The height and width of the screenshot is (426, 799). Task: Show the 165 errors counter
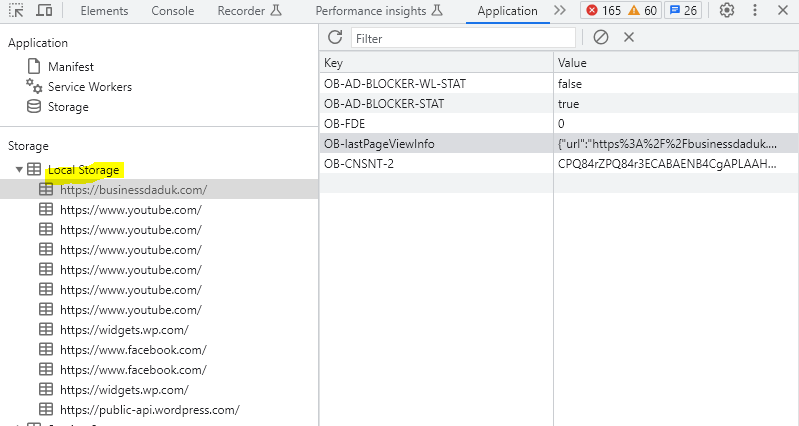point(603,11)
